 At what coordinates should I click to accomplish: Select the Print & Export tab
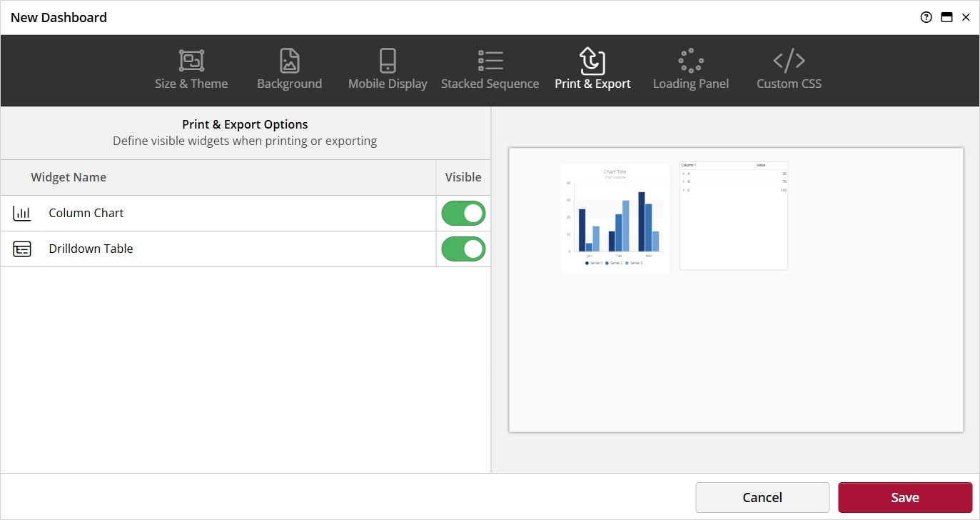tap(592, 68)
